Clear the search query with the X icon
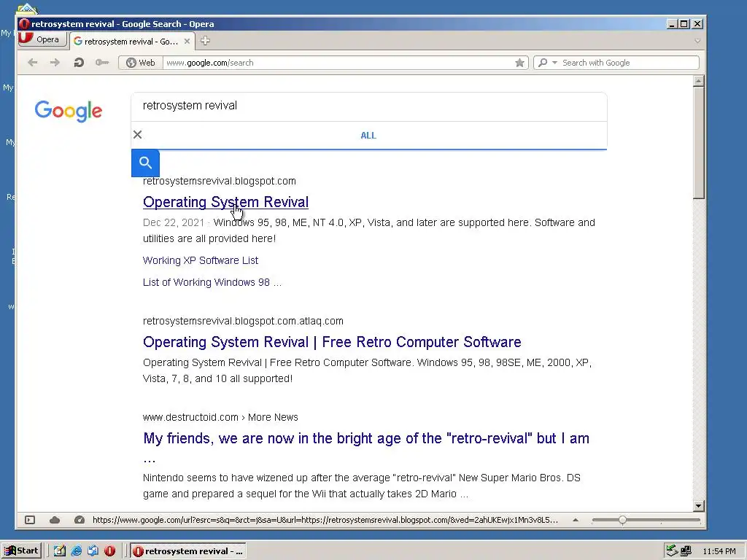747x560 pixels. pyautogui.click(x=138, y=135)
